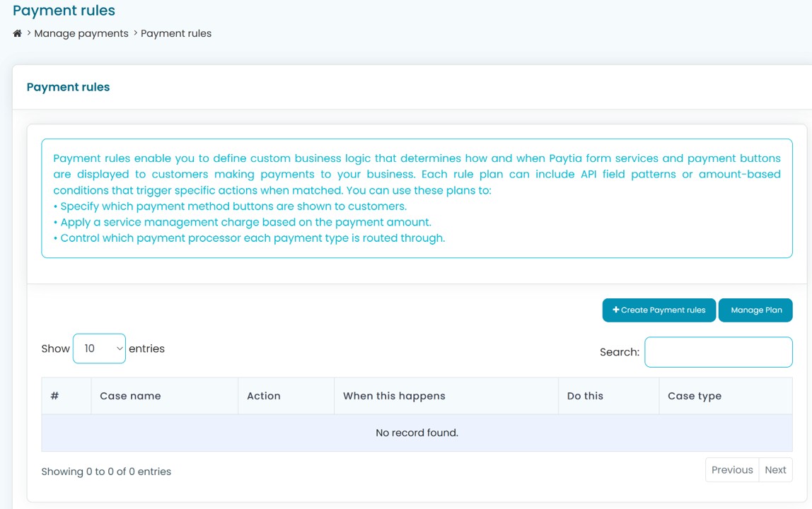
Task: Click the Create Payment rules button
Action: (659, 310)
